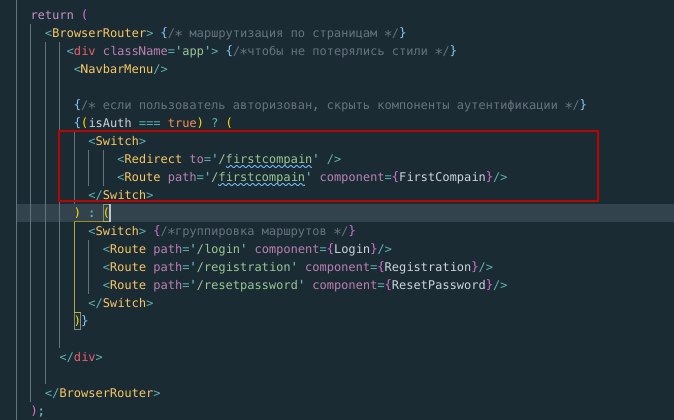Click the last closing Switch tag
674x420 pixels.
pyautogui.click(x=121, y=303)
